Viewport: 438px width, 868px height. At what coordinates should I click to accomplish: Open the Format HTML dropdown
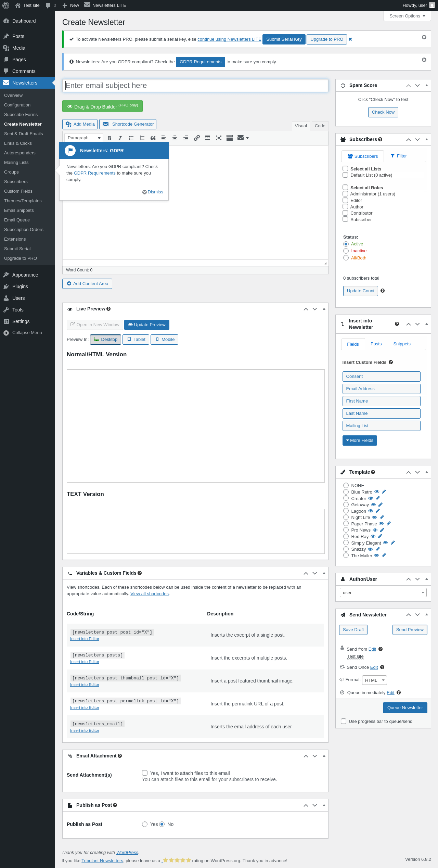(375, 680)
